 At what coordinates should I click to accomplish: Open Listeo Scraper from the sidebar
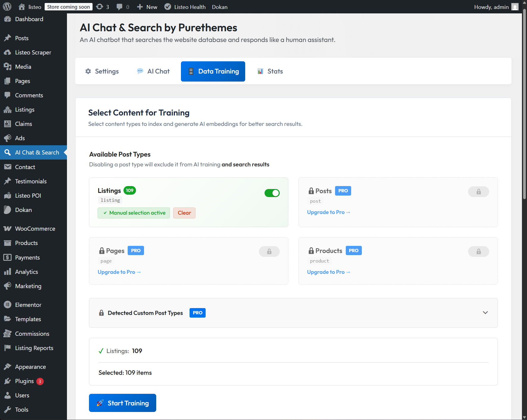point(33,52)
